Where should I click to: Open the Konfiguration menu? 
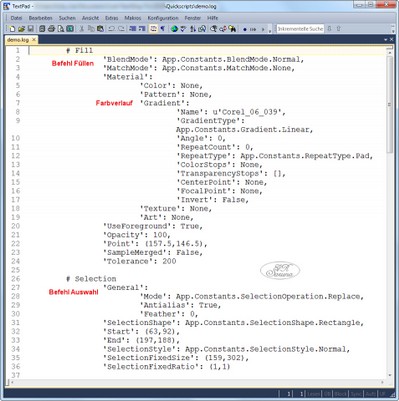[163, 18]
